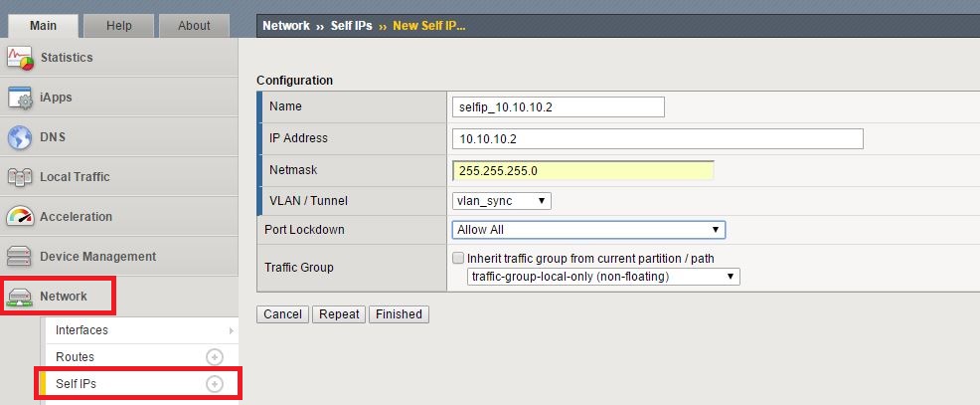Expand the Interfaces submenu arrow
The height and width of the screenshot is (405, 980).
pyautogui.click(x=231, y=330)
